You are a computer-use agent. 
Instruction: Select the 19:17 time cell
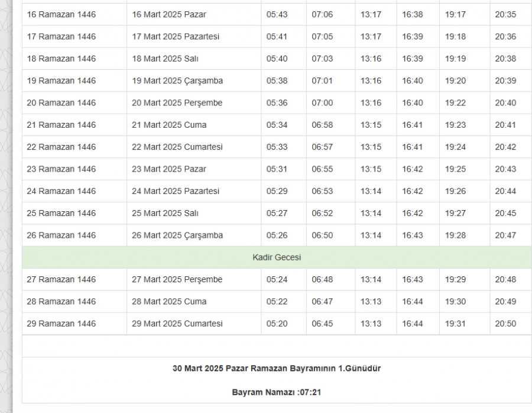[x=455, y=14]
